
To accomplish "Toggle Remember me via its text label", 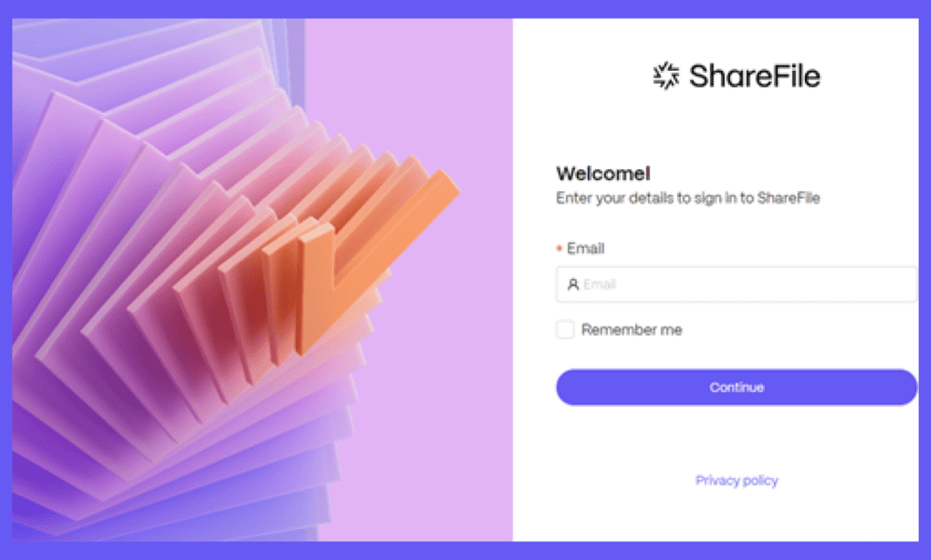I will click(632, 329).
